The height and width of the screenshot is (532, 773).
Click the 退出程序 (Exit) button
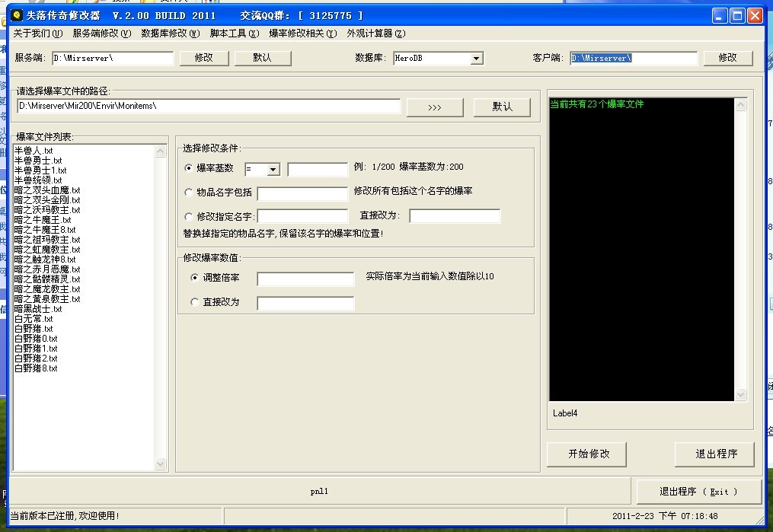[698, 491]
